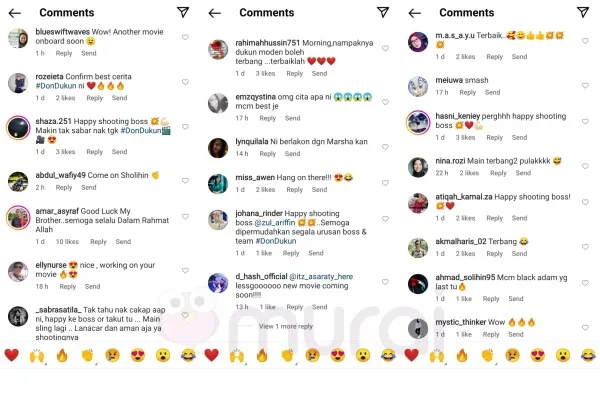
Task: Toggle the heart beside amar_asyraf's comment
Action: (x=185, y=217)
